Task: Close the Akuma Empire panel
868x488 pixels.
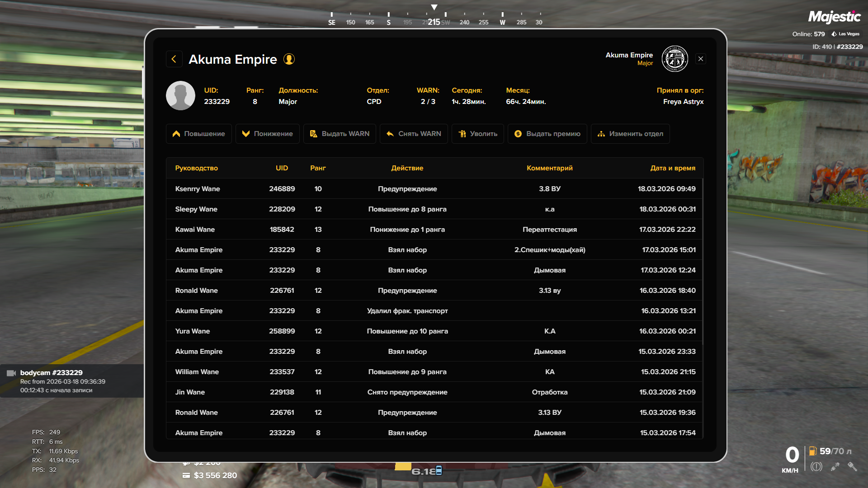Action: pyautogui.click(x=700, y=59)
